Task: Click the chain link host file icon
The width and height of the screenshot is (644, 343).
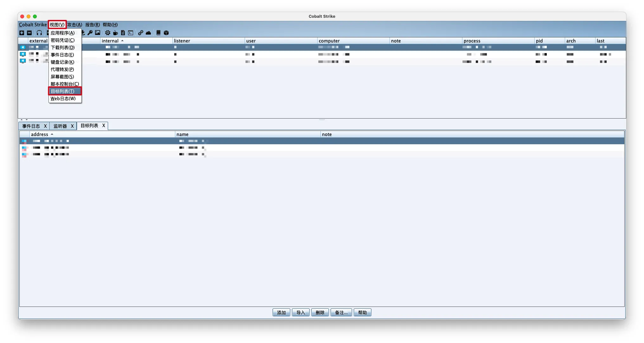Action: (x=140, y=33)
